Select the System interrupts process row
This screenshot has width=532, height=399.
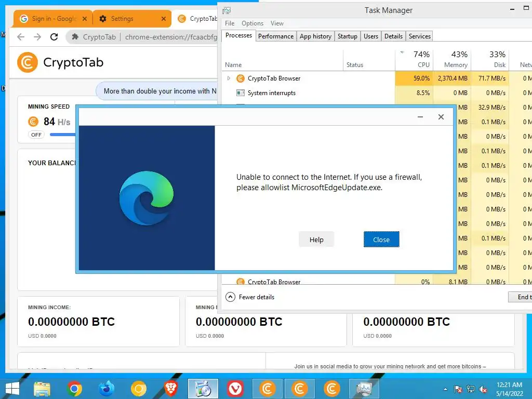point(308,93)
